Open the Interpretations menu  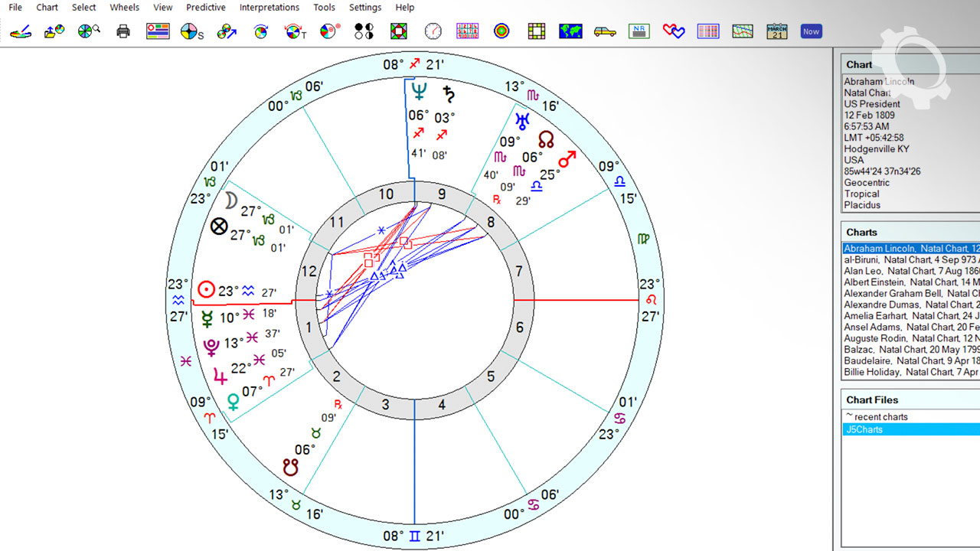tap(269, 8)
